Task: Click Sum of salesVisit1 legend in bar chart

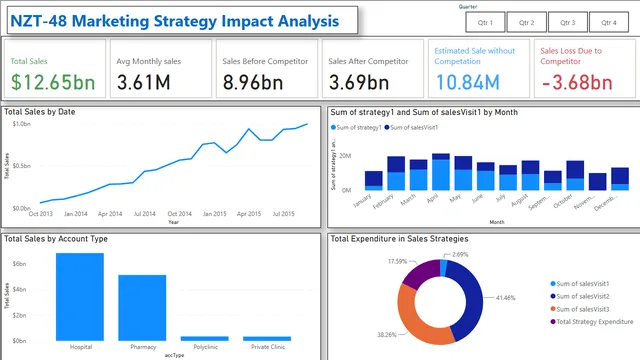Action: coord(411,127)
